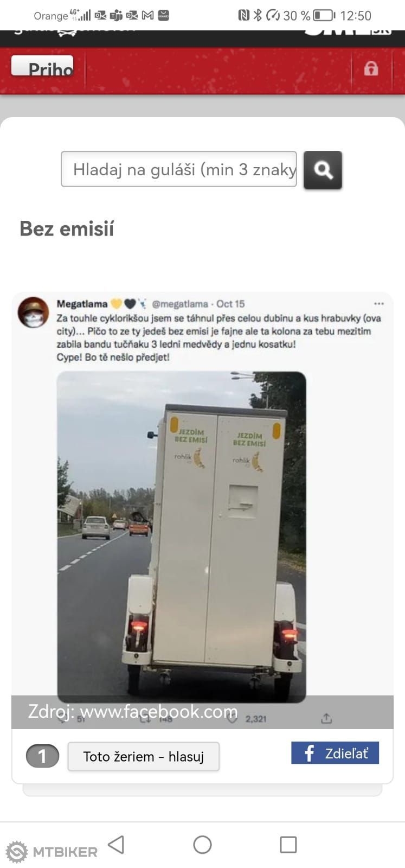Open the @megatlama handle
This screenshot has width=405, height=868.
click(x=179, y=304)
